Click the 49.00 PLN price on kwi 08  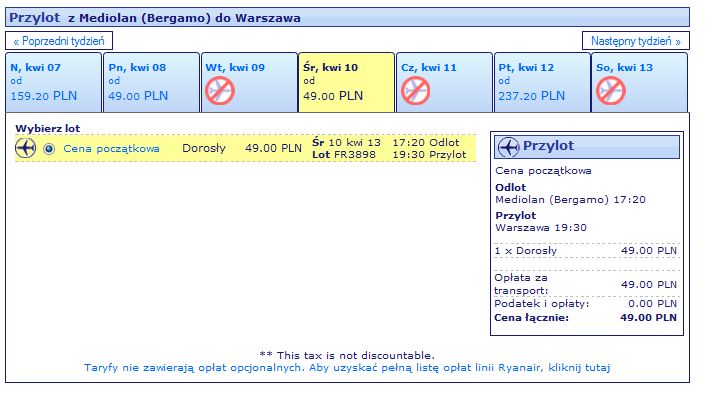[138, 96]
